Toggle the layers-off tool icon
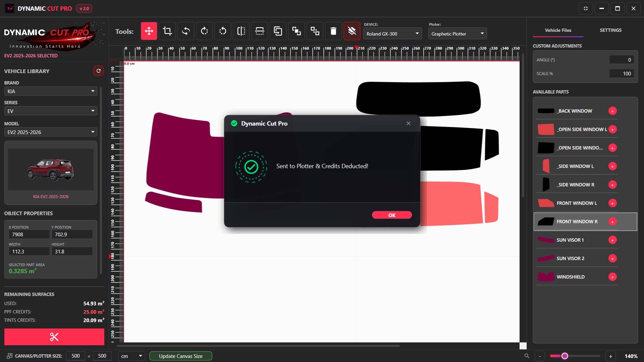 pos(352,31)
